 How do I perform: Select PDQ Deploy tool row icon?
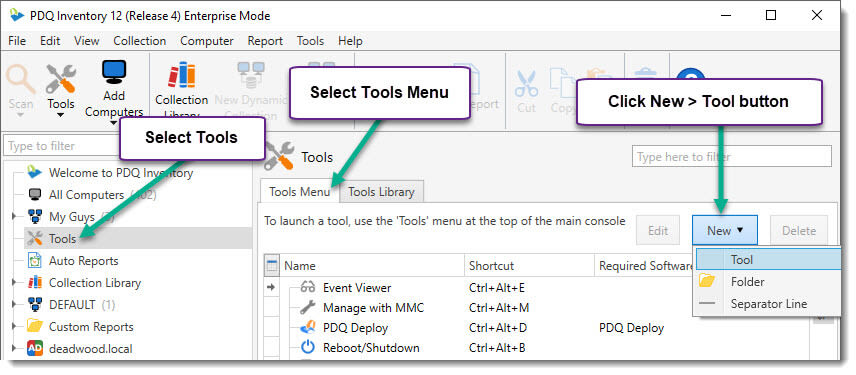(308, 328)
